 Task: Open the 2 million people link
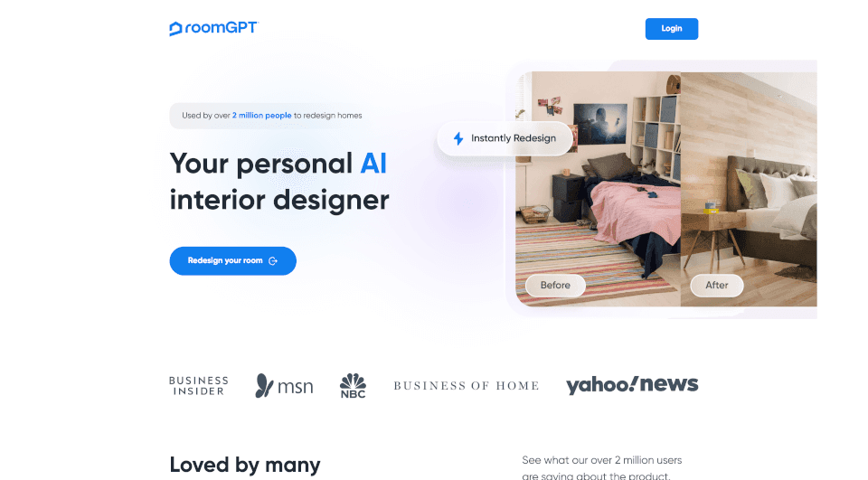pyautogui.click(x=262, y=116)
